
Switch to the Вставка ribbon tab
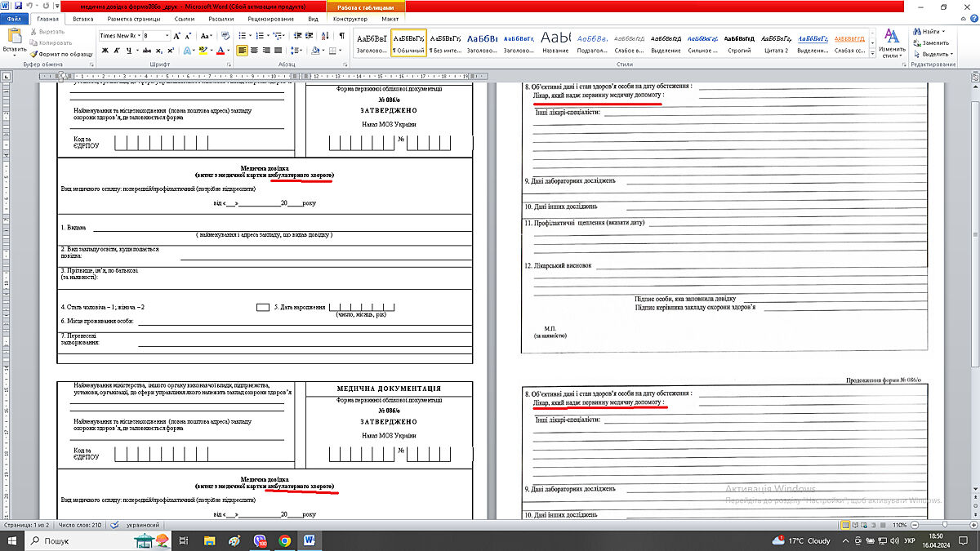click(82, 18)
